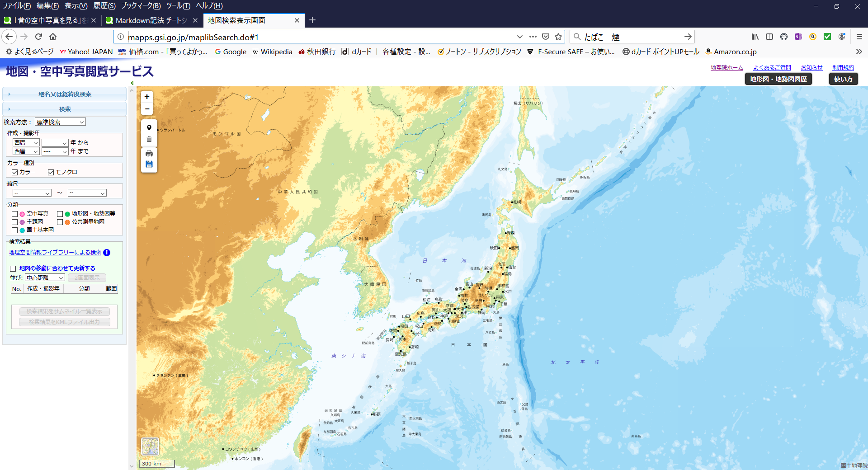This screenshot has width=868, height=470.
Task: Click the OneNote extension icon
Action: tap(798, 37)
